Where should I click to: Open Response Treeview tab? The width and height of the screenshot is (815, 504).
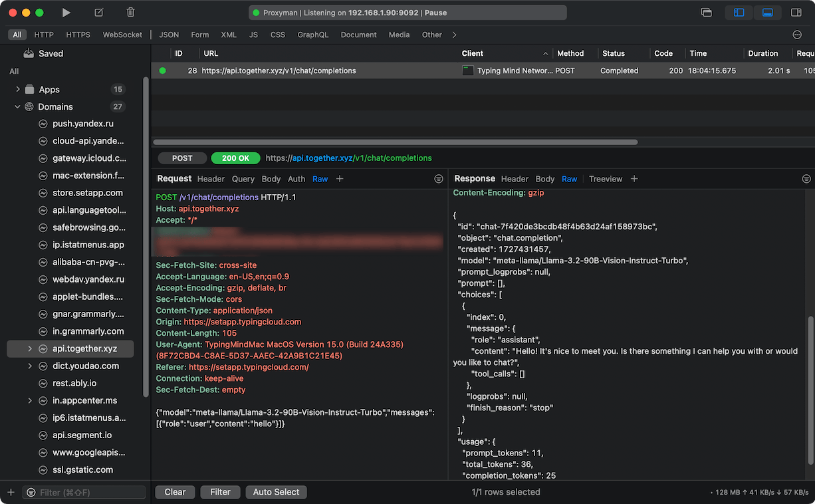606,179
